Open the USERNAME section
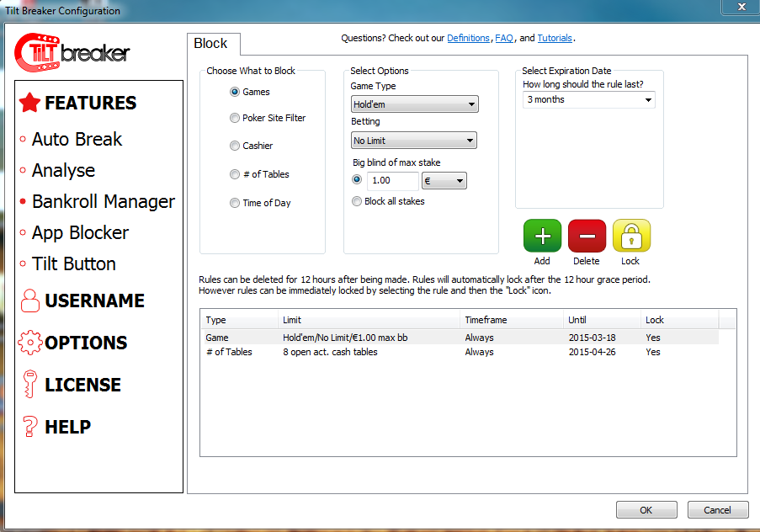760x532 pixels. coord(95,301)
